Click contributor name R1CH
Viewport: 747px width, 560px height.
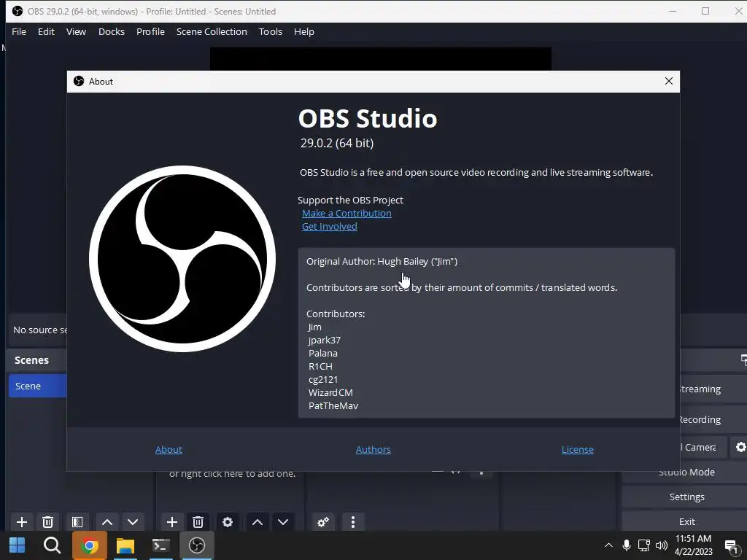coord(320,366)
